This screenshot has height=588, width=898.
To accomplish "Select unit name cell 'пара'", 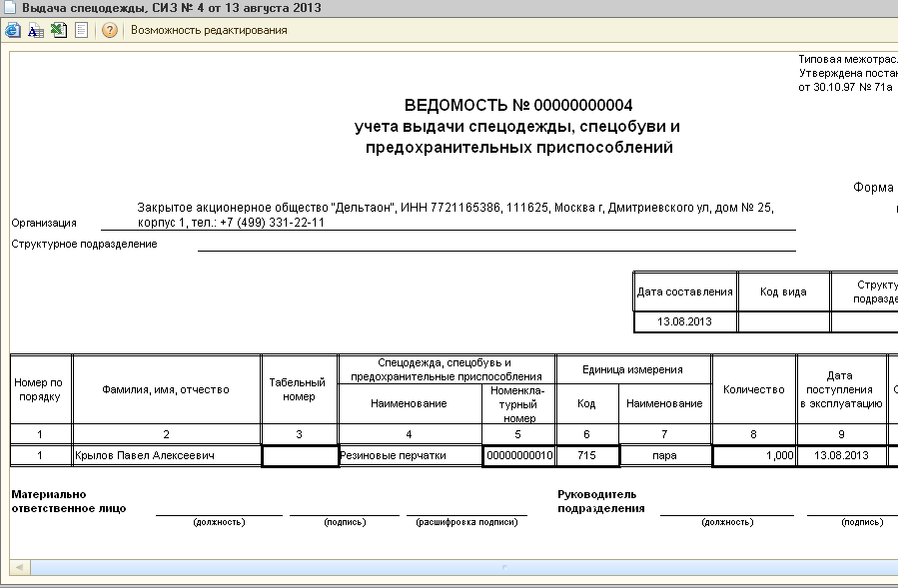I will click(x=664, y=456).
